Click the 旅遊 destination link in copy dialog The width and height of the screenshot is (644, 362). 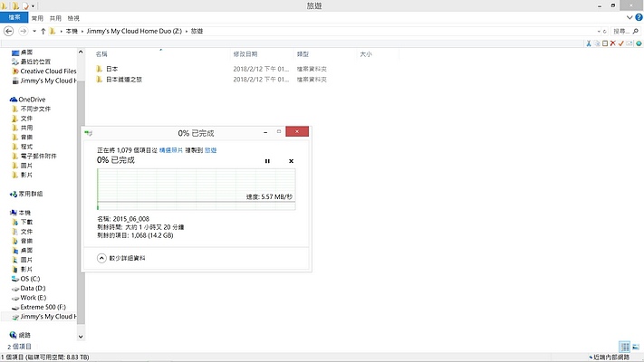(211, 150)
